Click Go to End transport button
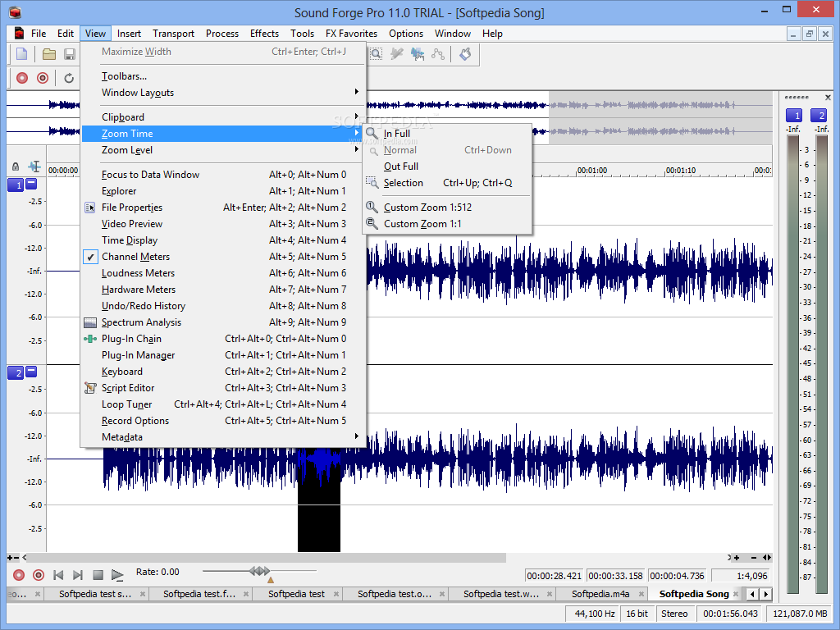840x630 pixels. [78, 575]
